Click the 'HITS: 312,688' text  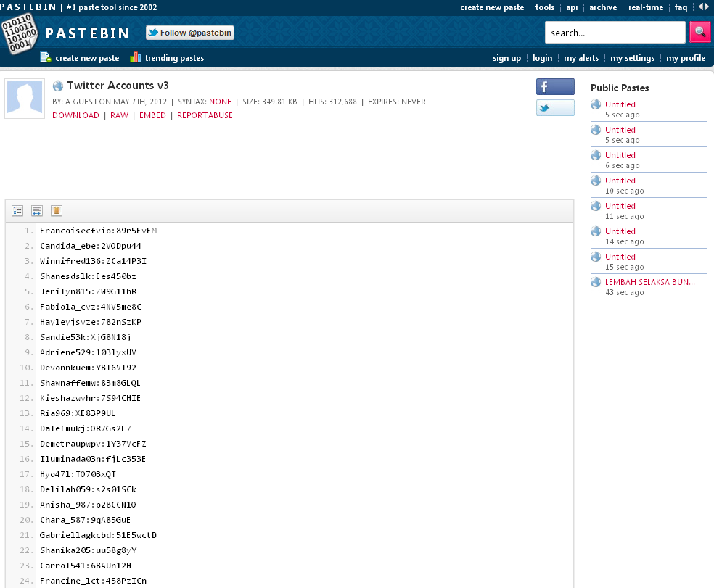pyautogui.click(x=332, y=102)
